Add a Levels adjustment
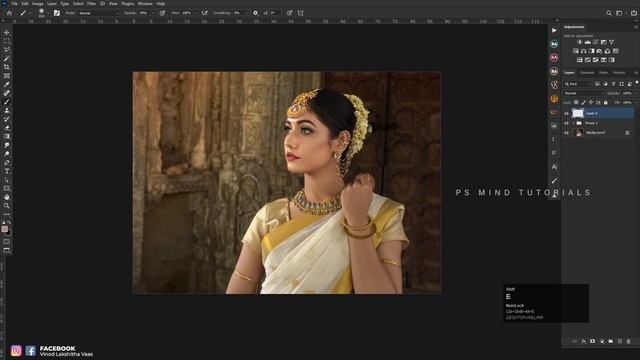 point(587,42)
